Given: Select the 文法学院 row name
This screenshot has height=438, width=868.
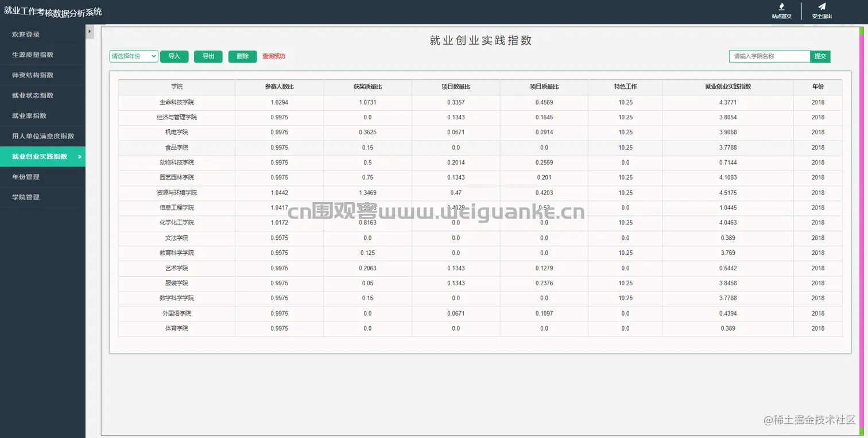Looking at the screenshot, I should point(177,238).
